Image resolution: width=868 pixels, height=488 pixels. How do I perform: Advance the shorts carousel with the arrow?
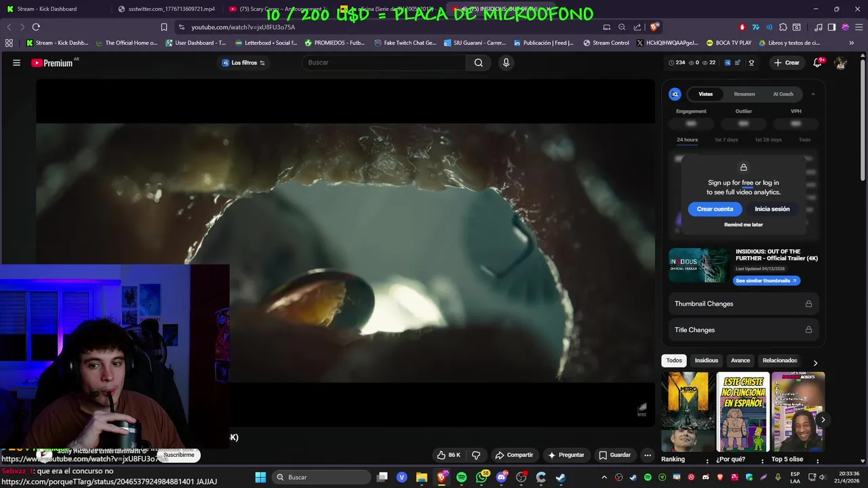pyautogui.click(x=823, y=420)
